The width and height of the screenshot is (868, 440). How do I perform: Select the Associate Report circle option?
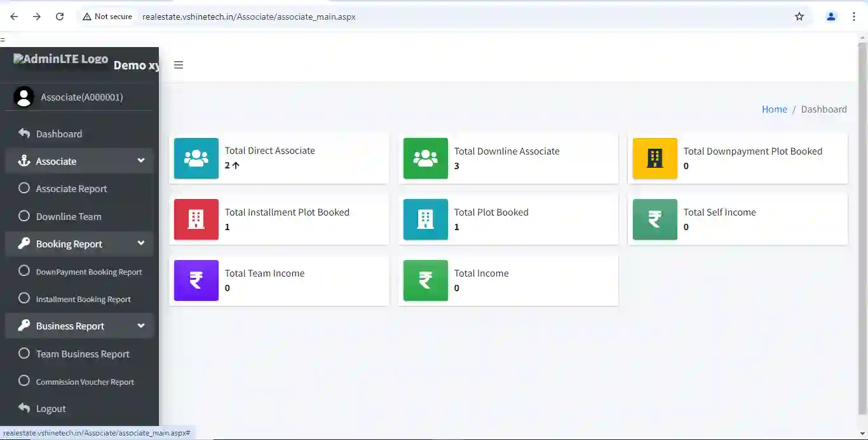pyautogui.click(x=24, y=188)
